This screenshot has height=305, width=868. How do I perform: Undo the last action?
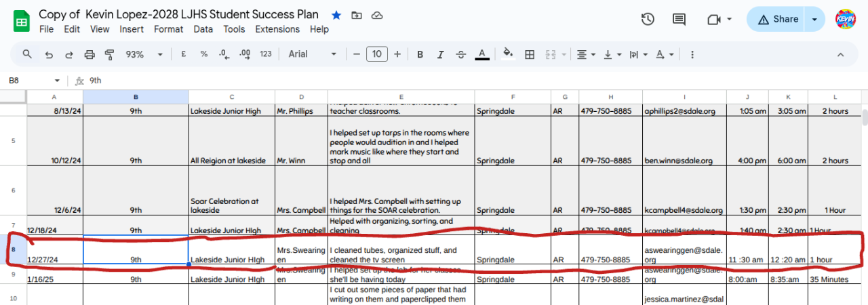pyautogui.click(x=48, y=54)
